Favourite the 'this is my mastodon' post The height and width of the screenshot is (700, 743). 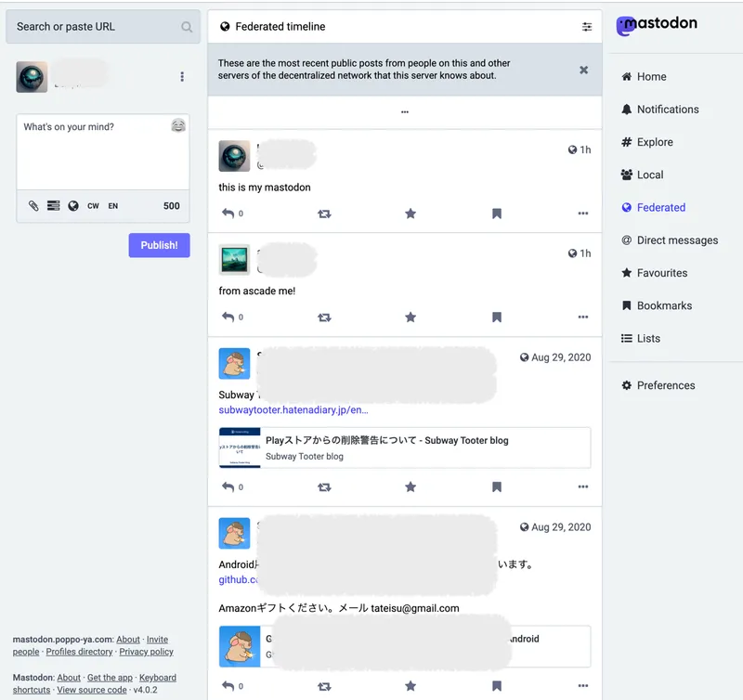click(411, 214)
